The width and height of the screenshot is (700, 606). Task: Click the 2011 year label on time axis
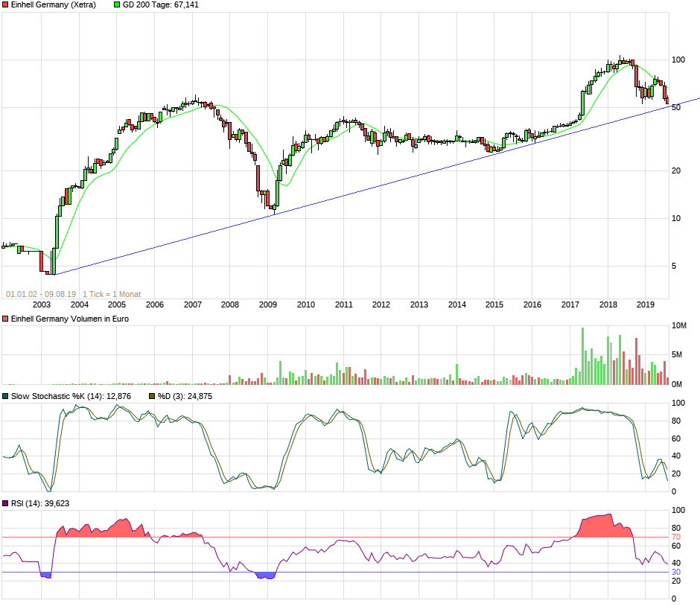(344, 304)
